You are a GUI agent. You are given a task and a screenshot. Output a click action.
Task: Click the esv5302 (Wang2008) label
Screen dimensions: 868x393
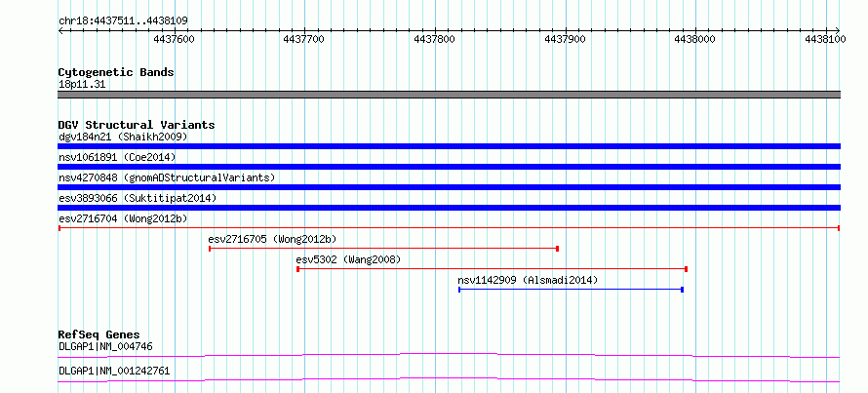coord(348,259)
